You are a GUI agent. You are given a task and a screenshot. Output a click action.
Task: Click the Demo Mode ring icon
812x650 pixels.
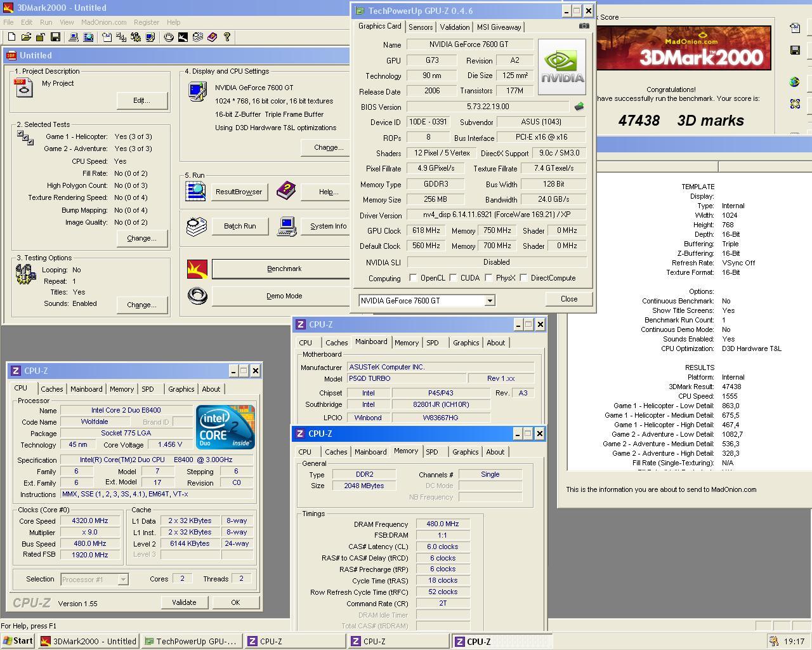(197, 296)
